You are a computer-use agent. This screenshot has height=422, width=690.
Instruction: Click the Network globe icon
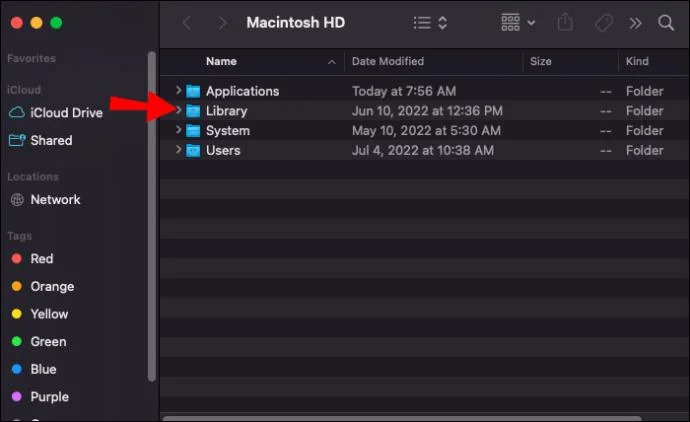pos(17,200)
